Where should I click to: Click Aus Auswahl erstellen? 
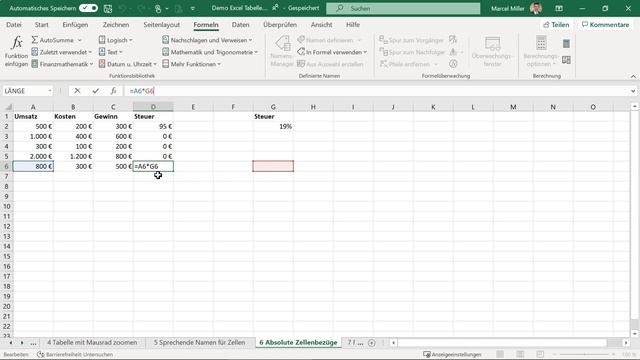point(330,64)
